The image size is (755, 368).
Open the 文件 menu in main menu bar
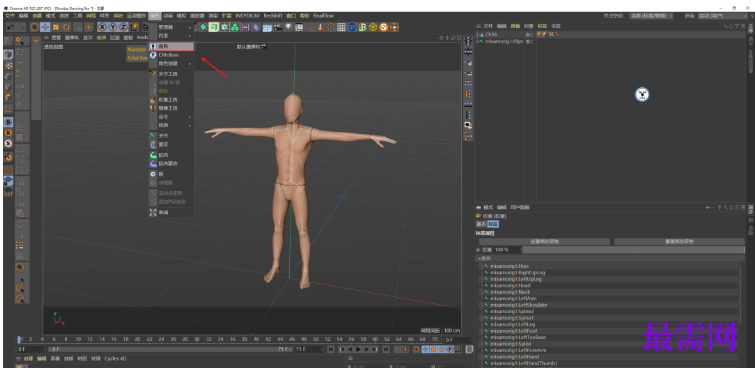(x=10, y=16)
